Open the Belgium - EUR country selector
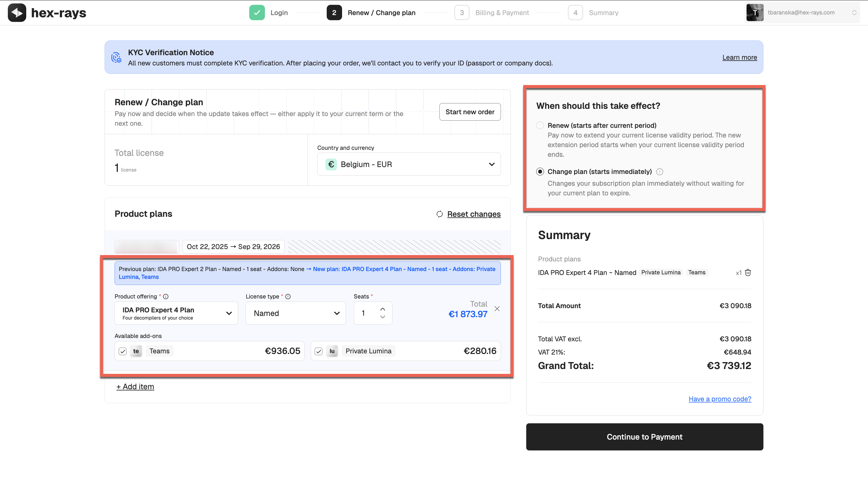This screenshot has width=868, height=483. click(x=409, y=164)
